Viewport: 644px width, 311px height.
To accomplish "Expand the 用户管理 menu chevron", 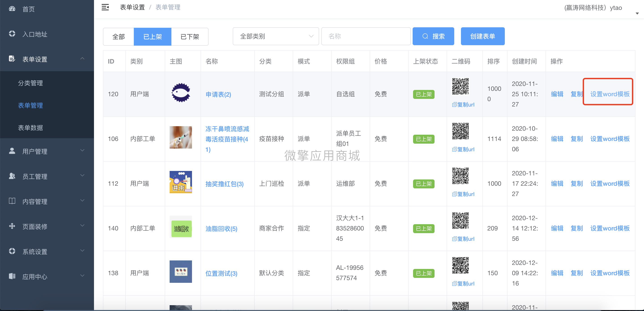I will click(82, 150).
